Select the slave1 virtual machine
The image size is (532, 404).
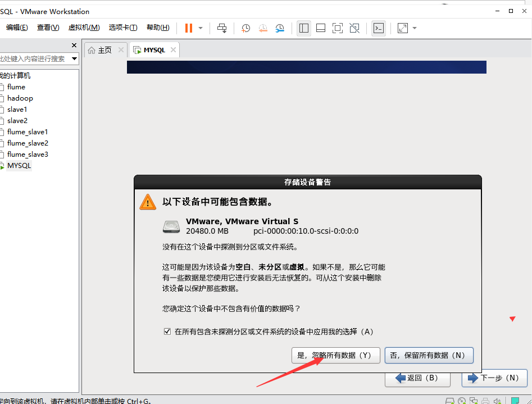click(17, 110)
